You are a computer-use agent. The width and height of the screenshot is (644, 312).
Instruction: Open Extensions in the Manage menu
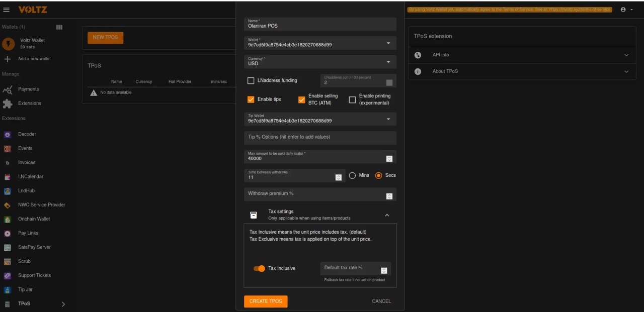point(30,103)
